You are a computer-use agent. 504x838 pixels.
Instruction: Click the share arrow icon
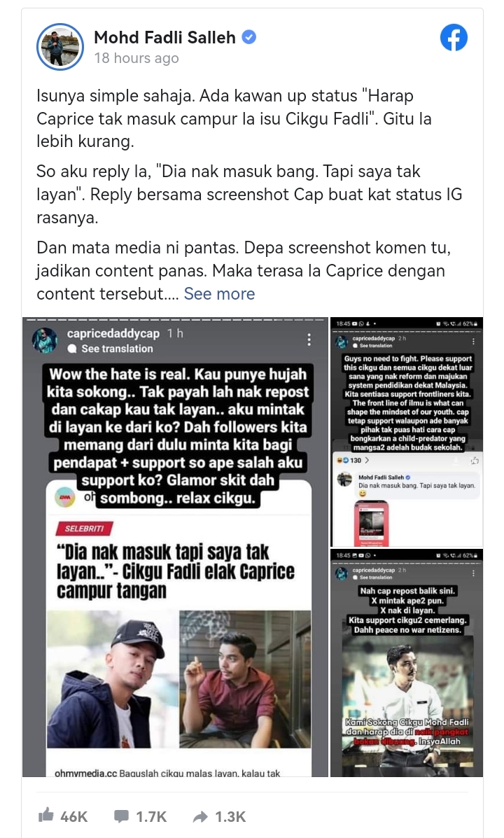pos(200,816)
